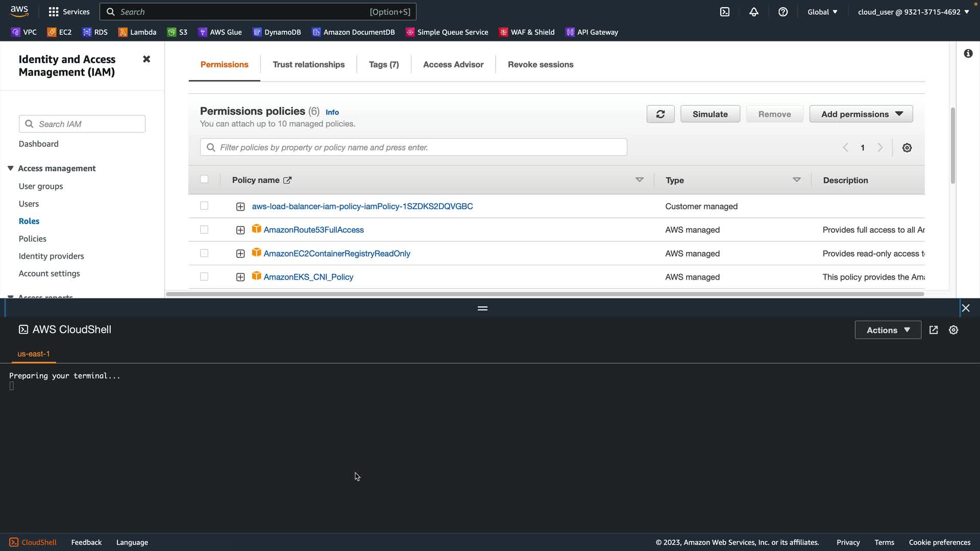Expand the AmazonEC2ContainerRegistryReadOnly policy row
The width and height of the screenshot is (980, 551).
(x=240, y=254)
